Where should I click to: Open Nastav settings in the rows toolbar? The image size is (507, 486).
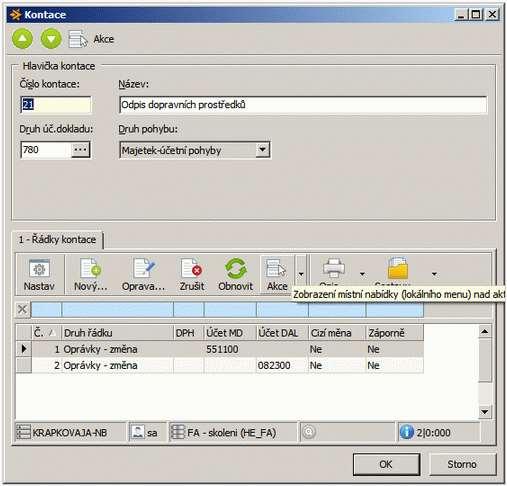pos(39,275)
